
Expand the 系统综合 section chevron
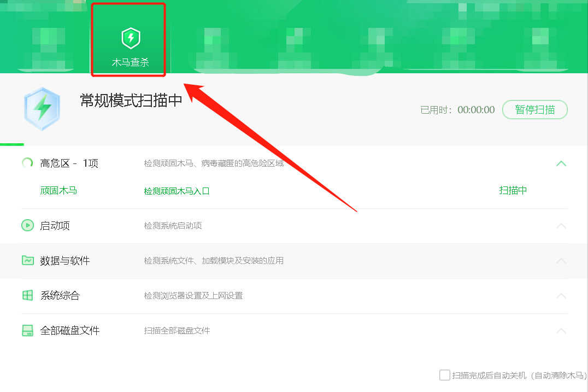tap(561, 296)
